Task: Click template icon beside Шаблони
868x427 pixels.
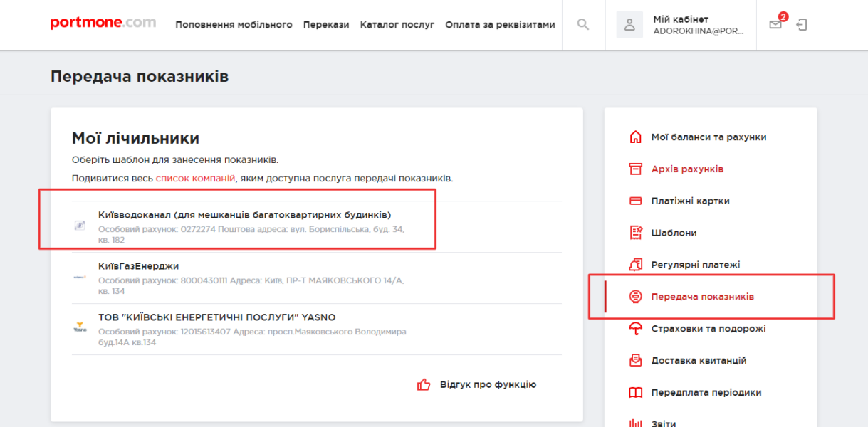Action: point(636,233)
